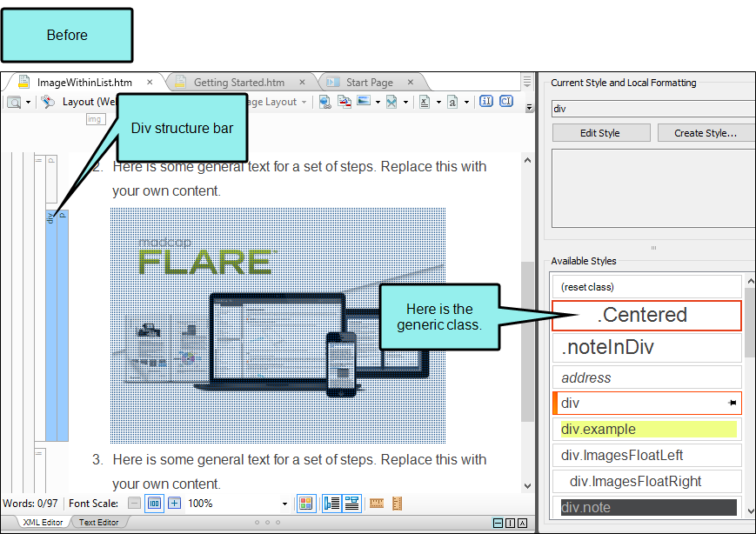Open the document tab list menu icon
The width and height of the screenshot is (756, 534).
527,82
